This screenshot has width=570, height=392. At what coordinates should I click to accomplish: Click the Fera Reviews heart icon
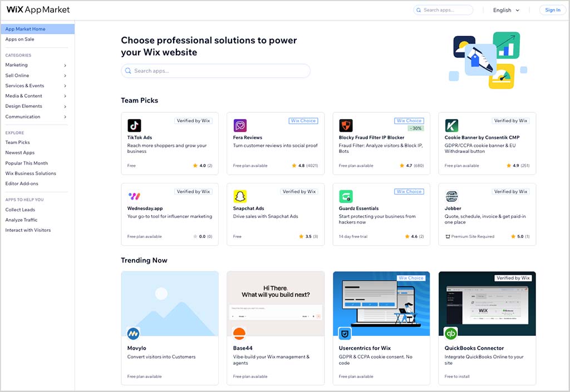click(x=240, y=126)
